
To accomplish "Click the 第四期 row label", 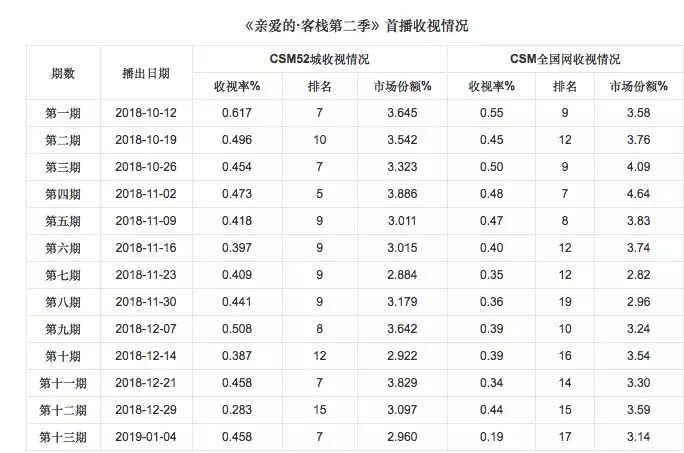I will [63, 194].
